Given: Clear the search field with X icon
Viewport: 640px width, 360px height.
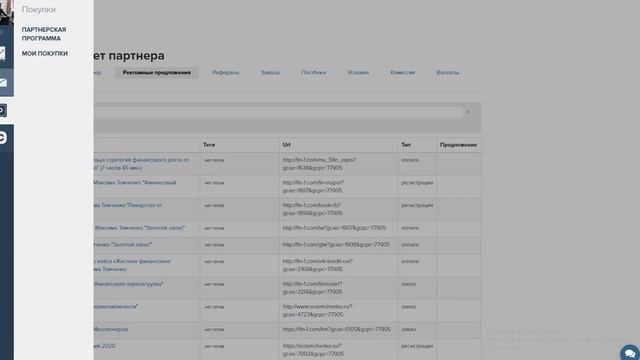Looking at the screenshot, I should (468, 111).
